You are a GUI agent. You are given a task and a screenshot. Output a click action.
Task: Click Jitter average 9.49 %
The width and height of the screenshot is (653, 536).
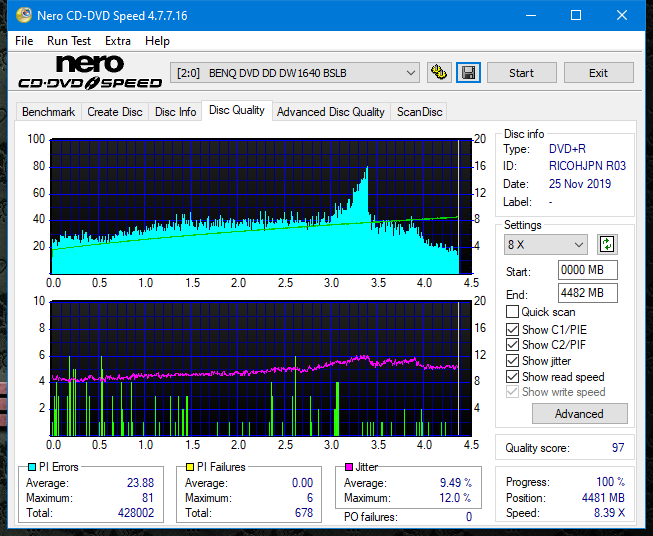coord(456,483)
